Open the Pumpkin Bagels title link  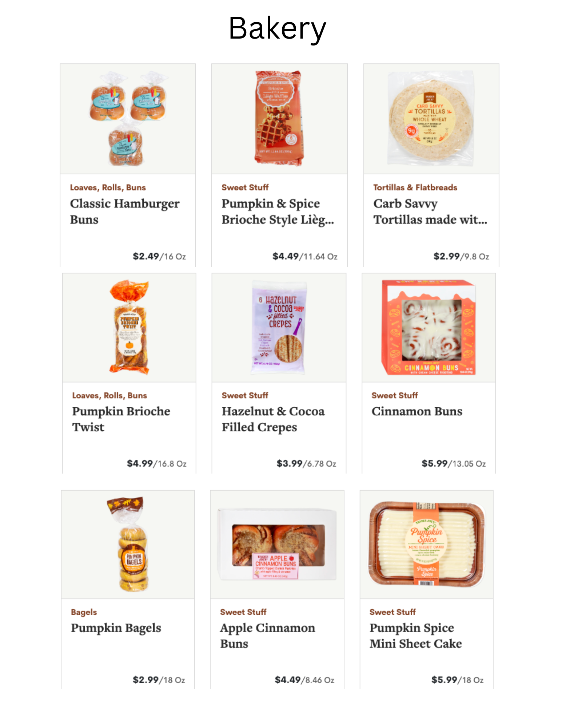tap(116, 628)
